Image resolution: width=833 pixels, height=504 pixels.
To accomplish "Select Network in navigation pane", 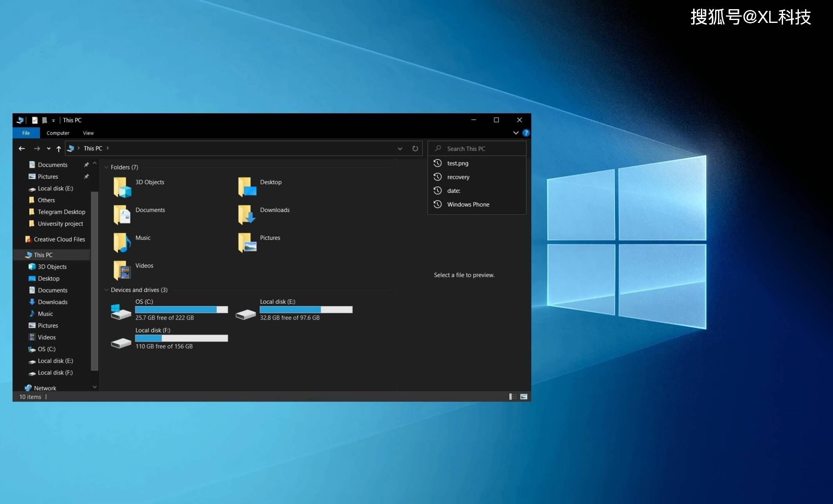I will pyautogui.click(x=45, y=388).
